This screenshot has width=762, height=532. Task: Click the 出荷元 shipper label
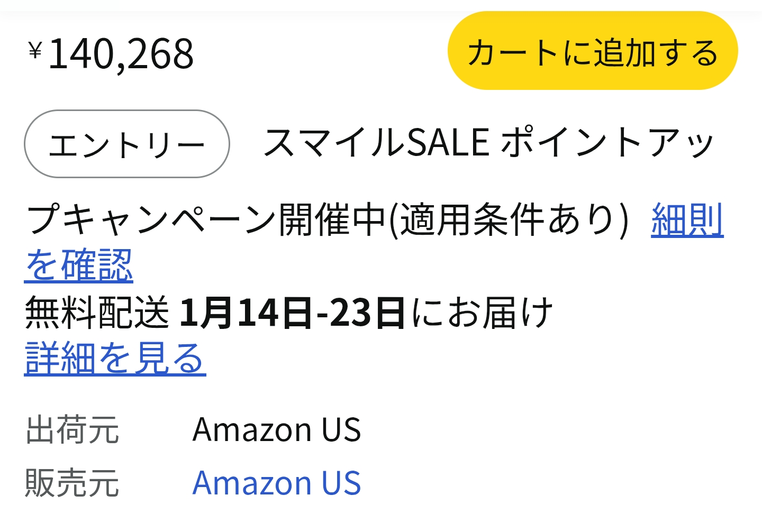click(72, 429)
